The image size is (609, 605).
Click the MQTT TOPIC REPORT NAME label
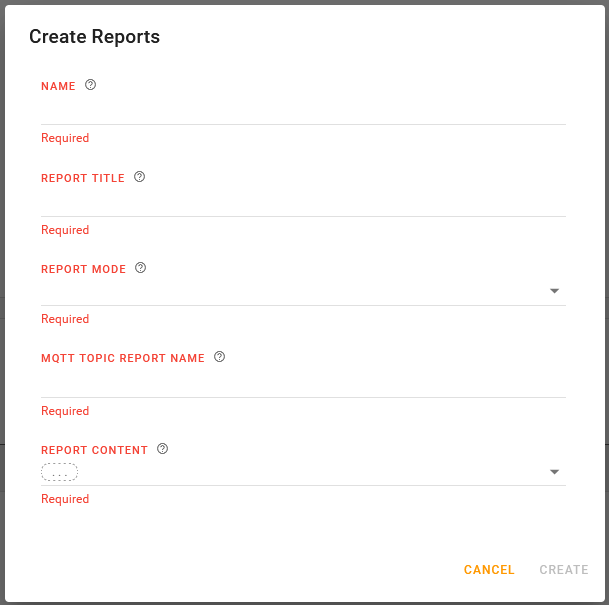point(123,358)
